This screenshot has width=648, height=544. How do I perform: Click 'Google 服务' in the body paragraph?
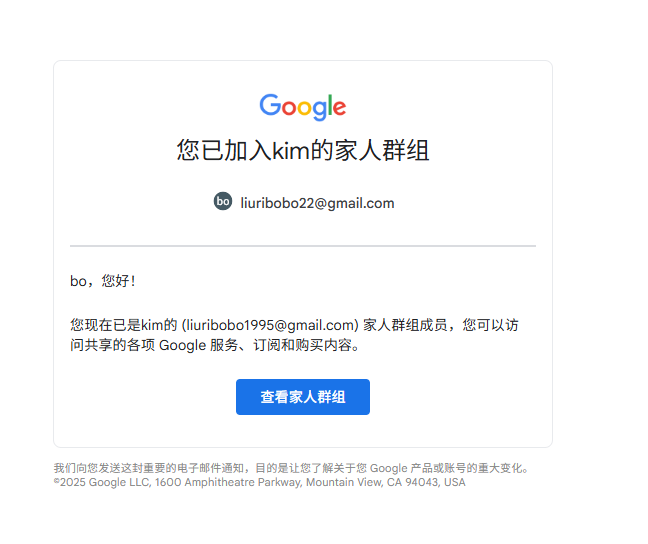(x=199, y=345)
